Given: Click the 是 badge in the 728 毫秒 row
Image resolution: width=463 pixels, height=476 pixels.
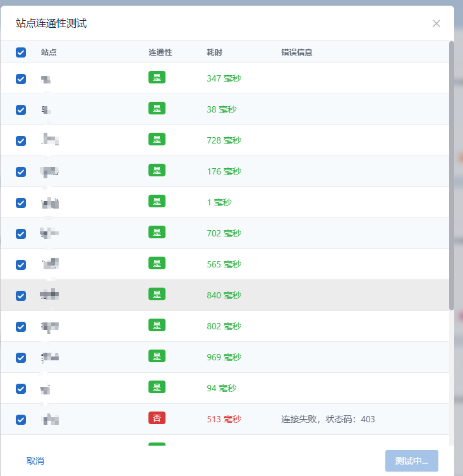Looking at the screenshot, I should (157, 139).
